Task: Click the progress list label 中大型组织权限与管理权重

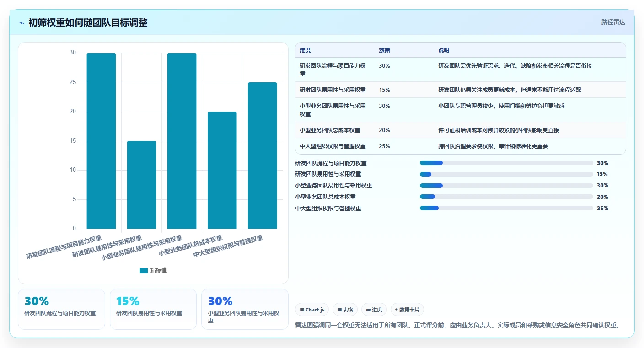Action: [x=328, y=209]
